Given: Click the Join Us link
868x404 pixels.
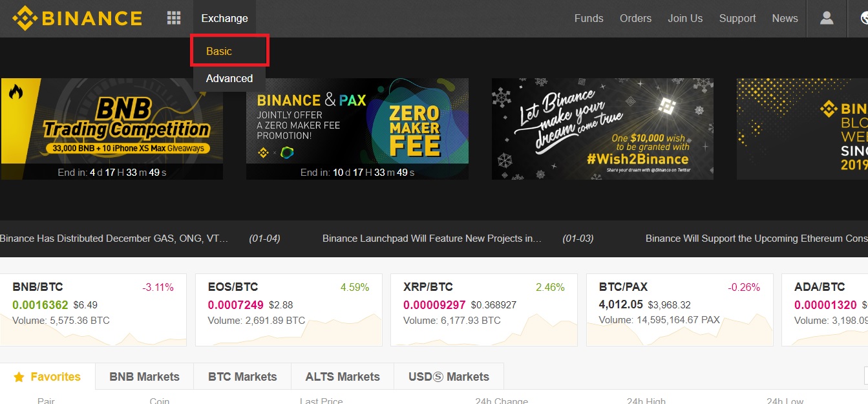Looking at the screenshot, I should pos(685,18).
